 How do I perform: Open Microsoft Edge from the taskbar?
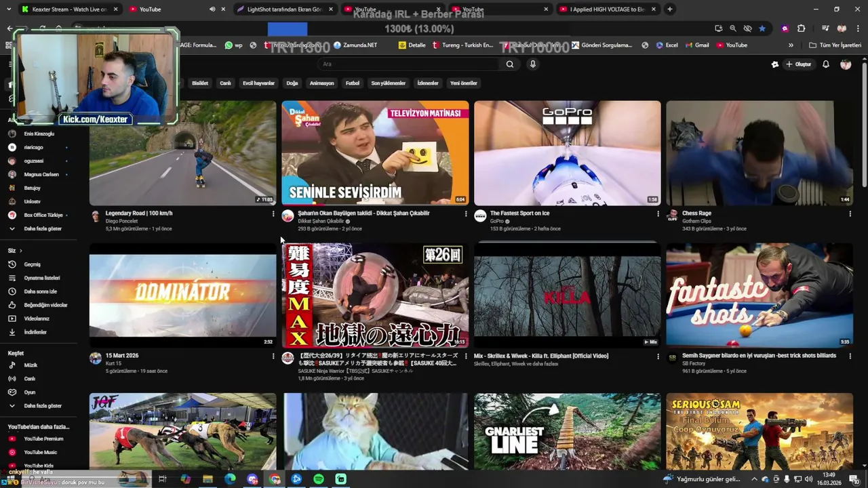tap(230, 479)
